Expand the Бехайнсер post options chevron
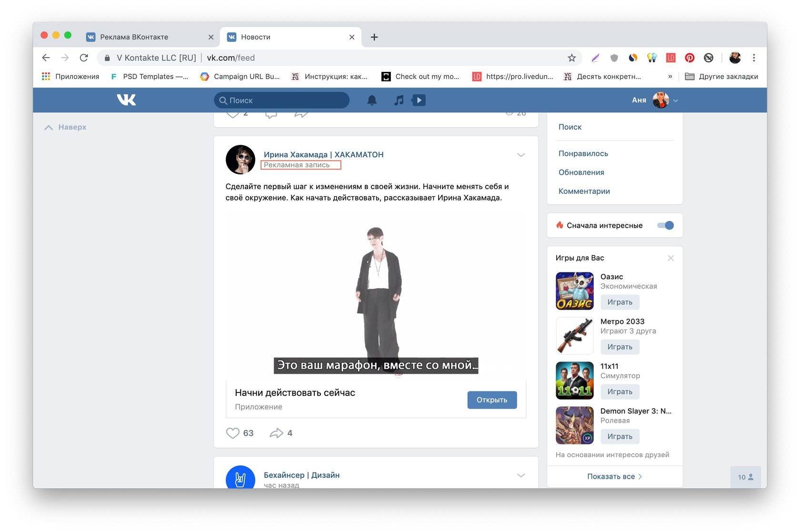This screenshot has height=532, width=800. pyautogui.click(x=521, y=475)
